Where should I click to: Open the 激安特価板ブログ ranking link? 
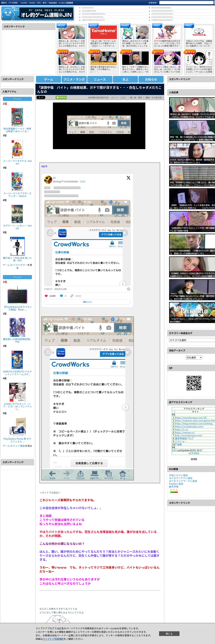(x=184, y=439)
